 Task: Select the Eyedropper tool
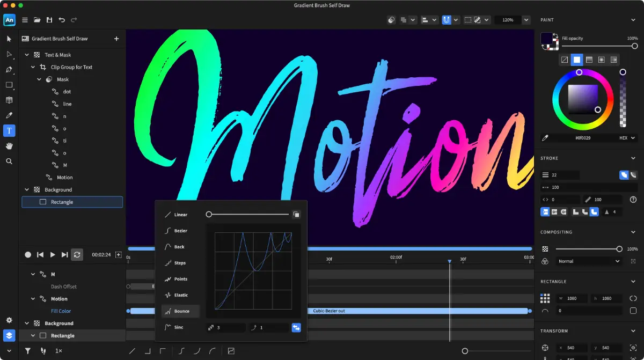coord(9,115)
